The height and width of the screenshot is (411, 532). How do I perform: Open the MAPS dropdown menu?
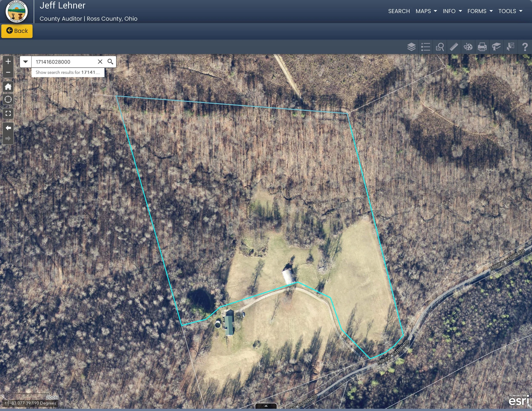(426, 11)
